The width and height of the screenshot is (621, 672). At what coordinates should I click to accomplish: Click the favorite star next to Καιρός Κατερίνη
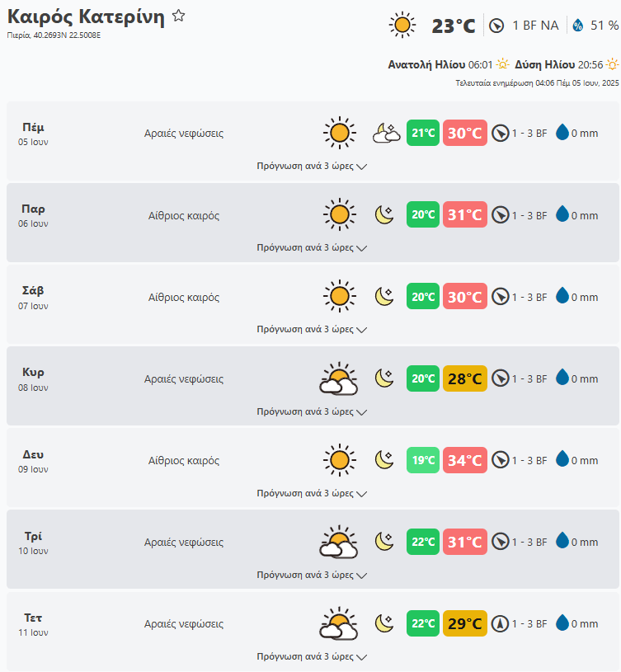179,16
